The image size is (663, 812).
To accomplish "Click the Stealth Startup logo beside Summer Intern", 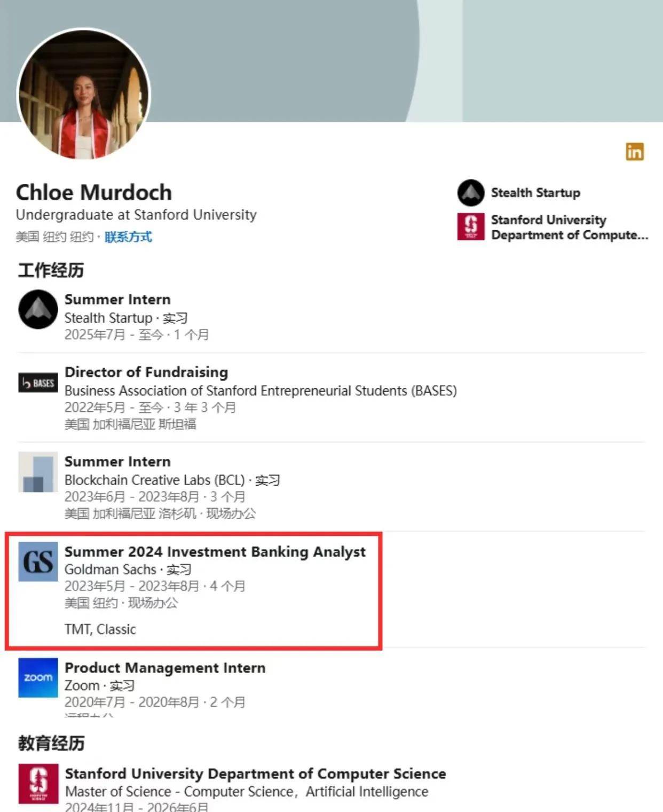I will pos(38,309).
